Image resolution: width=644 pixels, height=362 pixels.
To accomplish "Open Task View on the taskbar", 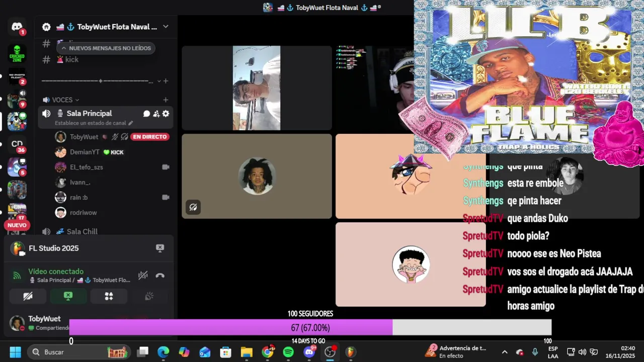I will tap(143, 352).
